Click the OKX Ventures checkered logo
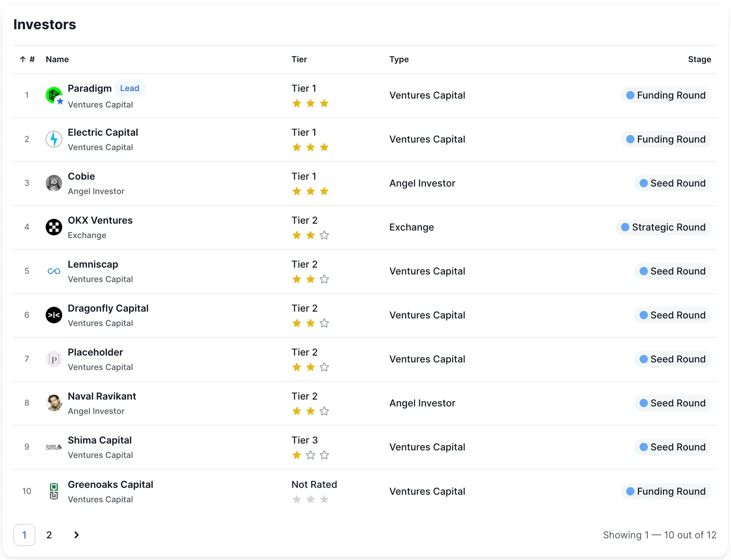 [x=54, y=227]
